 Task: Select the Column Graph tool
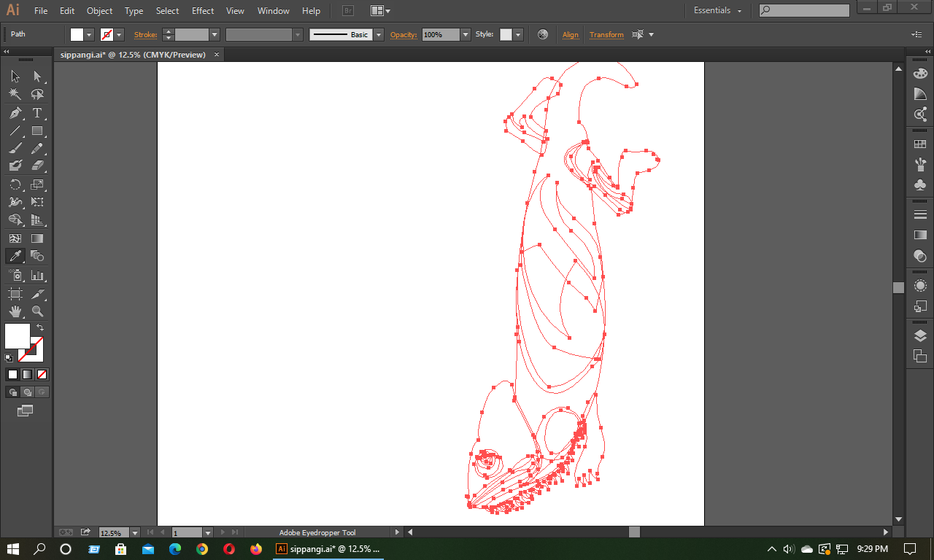click(37, 276)
